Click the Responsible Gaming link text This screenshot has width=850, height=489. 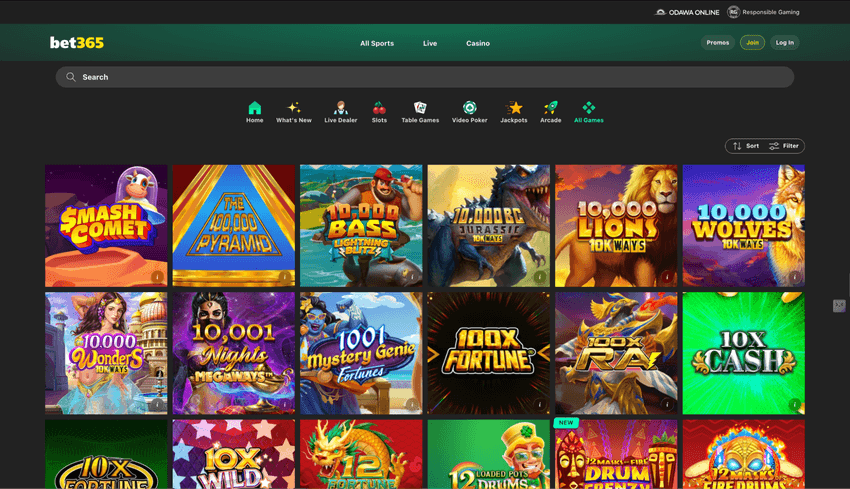[x=771, y=12]
